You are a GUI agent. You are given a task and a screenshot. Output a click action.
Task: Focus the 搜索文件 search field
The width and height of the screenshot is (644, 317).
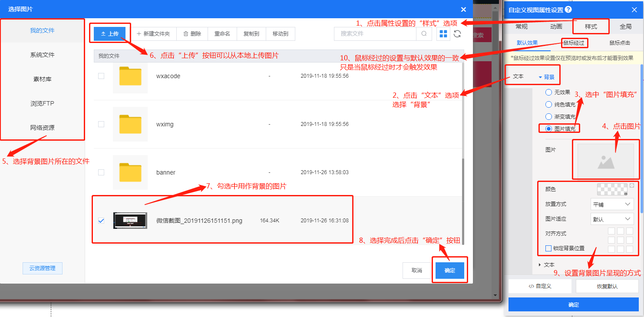point(375,34)
